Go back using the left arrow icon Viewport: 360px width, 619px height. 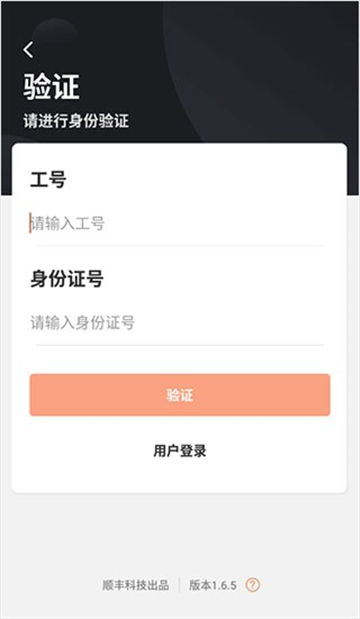coord(28,50)
